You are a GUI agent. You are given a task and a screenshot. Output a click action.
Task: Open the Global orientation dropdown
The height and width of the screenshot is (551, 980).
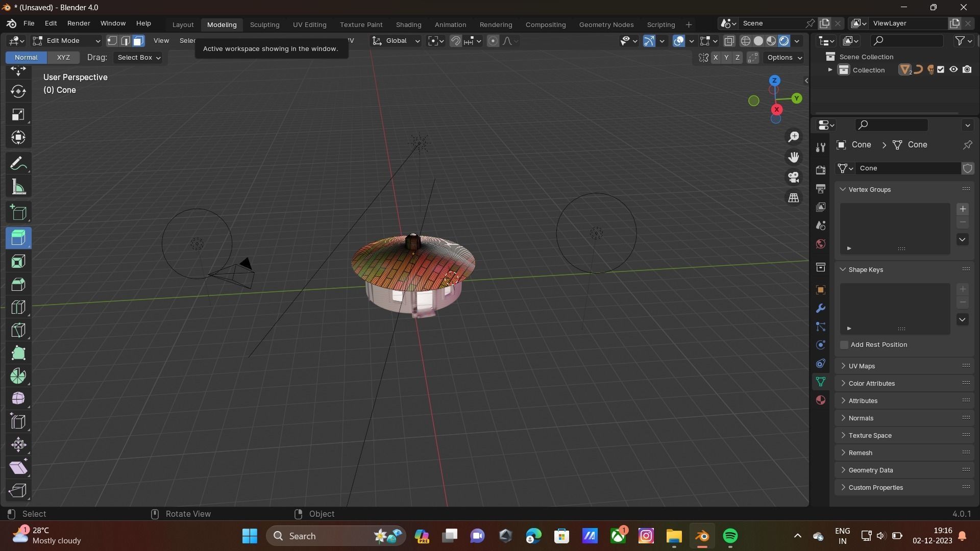coord(396,41)
